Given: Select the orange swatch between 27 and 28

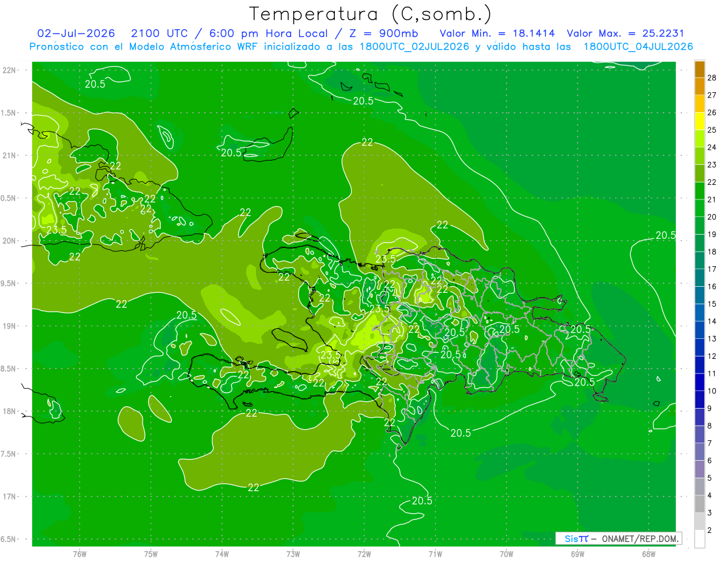Looking at the screenshot, I should click(699, 86).
